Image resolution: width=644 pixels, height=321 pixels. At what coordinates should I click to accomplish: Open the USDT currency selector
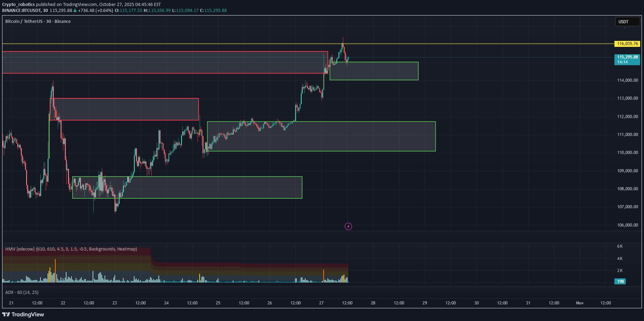pyautogui.click(x=627, y=21)
